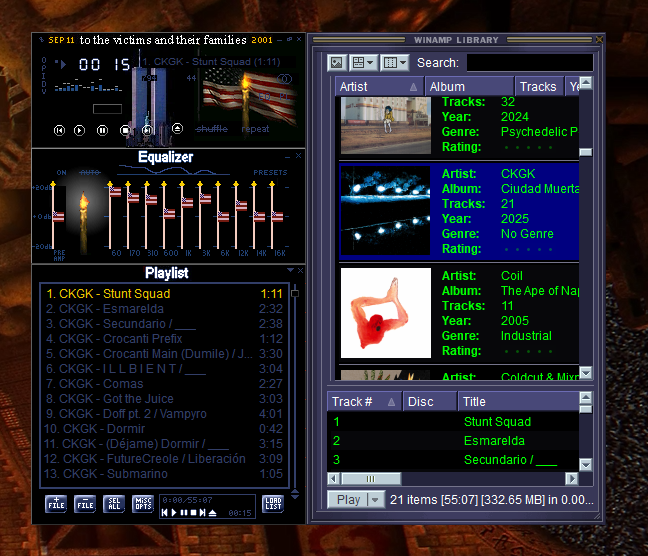
Task: Click the mini eject button in playlist footer
Action: (x=212, y=513)
